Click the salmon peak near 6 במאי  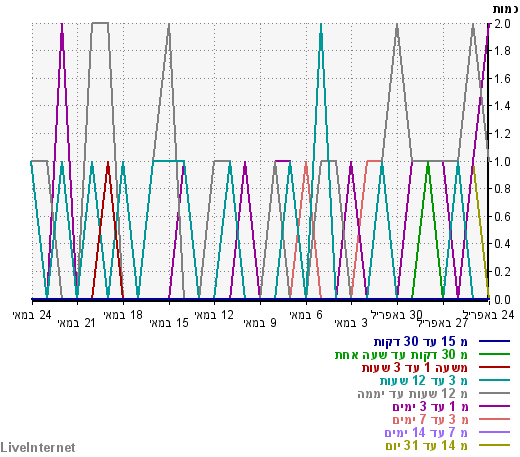point(306,163)
